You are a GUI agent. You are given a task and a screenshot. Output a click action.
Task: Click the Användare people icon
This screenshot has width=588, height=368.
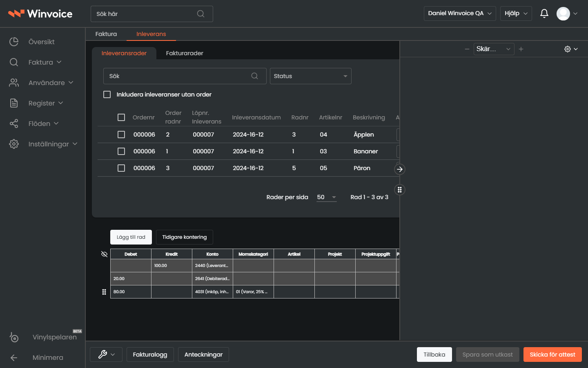click(x=14, y=83)
